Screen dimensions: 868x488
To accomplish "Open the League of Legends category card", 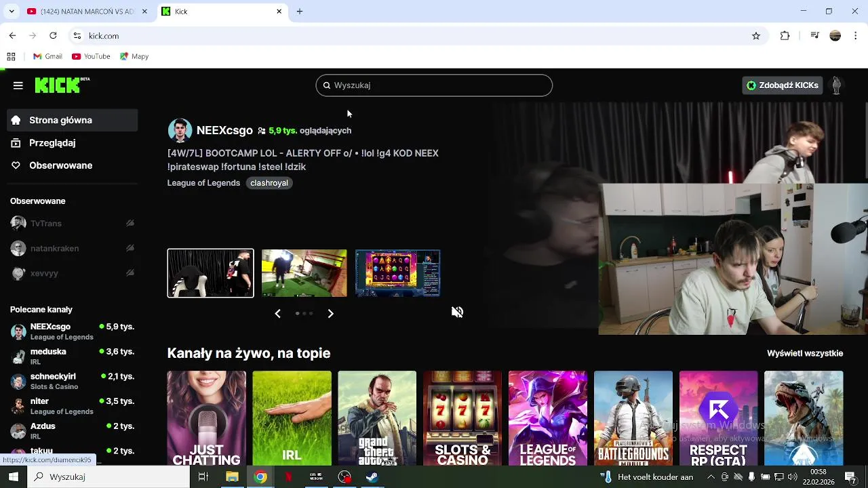I will click(x=548, y=418).
